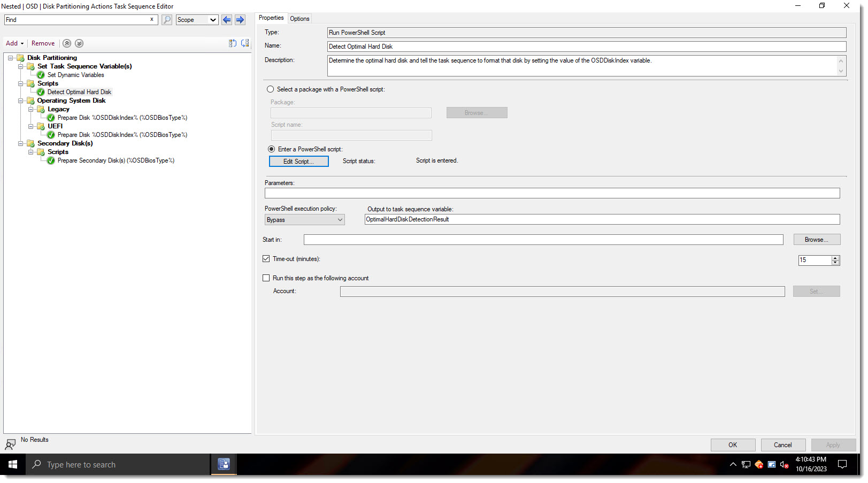Screen dimensions: 868x483
Task: Select Prepare Secondary Disk(s) step label
Action: click(116, 160)
